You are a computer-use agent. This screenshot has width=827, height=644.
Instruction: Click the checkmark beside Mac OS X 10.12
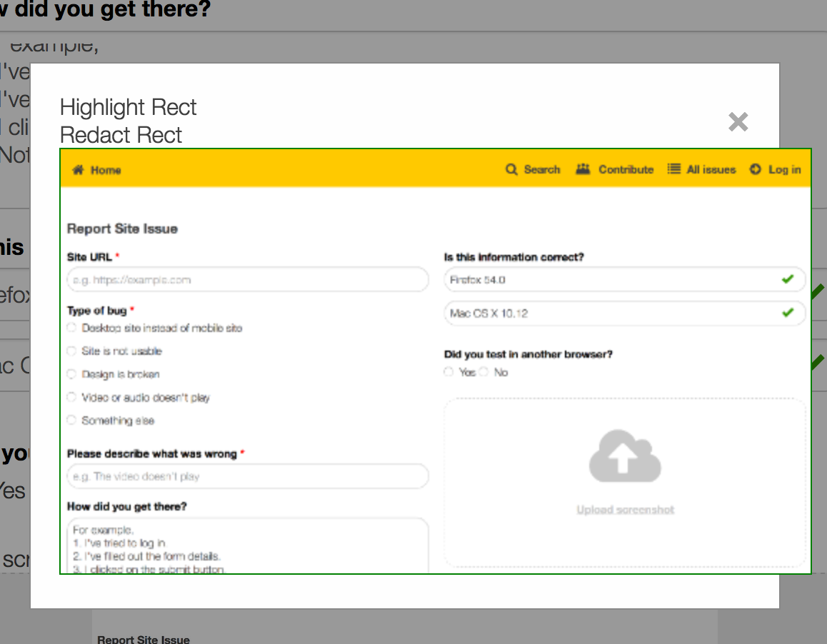coord(788,313)
